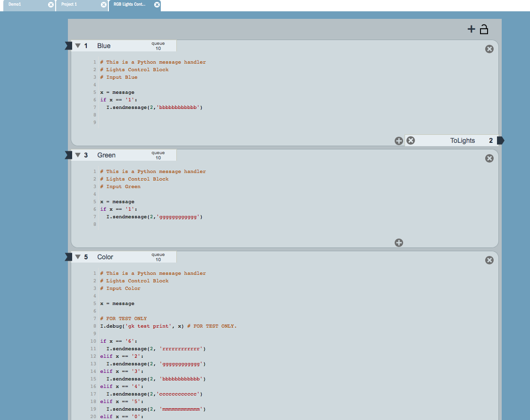
Task: Click the "if x == '6':" line
Action: coord(119,341)
